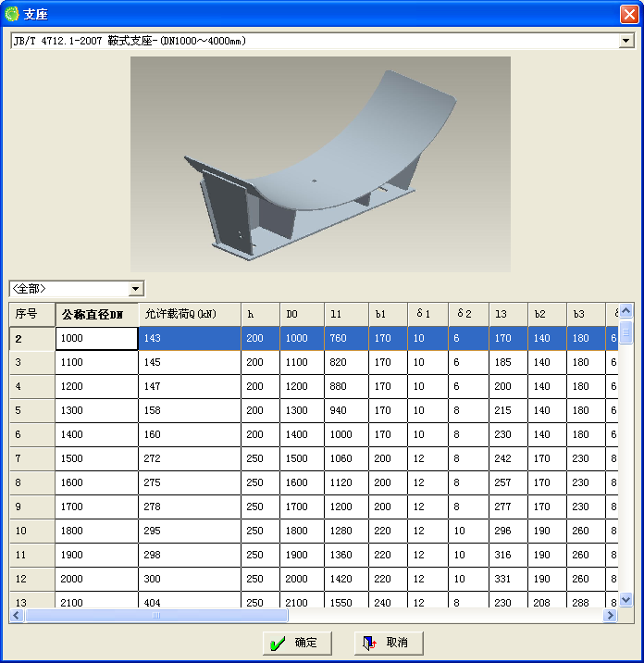This screenshot has width=644, height=663.
Task: Click the horizontal scrollbar right arrow
Action: [610, 615]
